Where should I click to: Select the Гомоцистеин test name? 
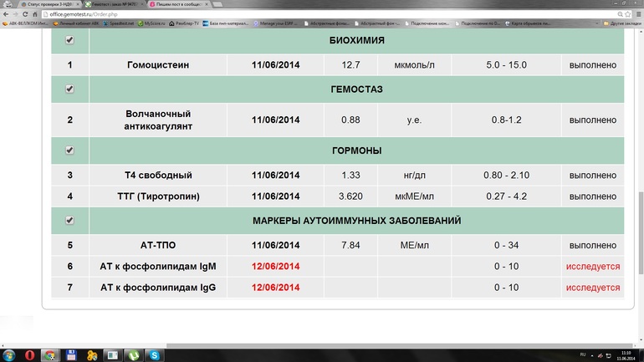point(158,65)
